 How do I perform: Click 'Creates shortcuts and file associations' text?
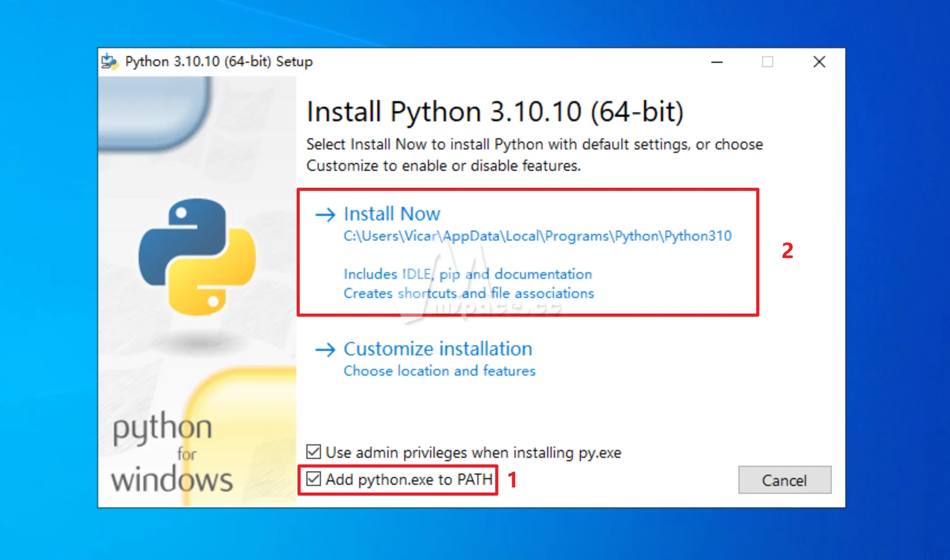tap(469, 293)
